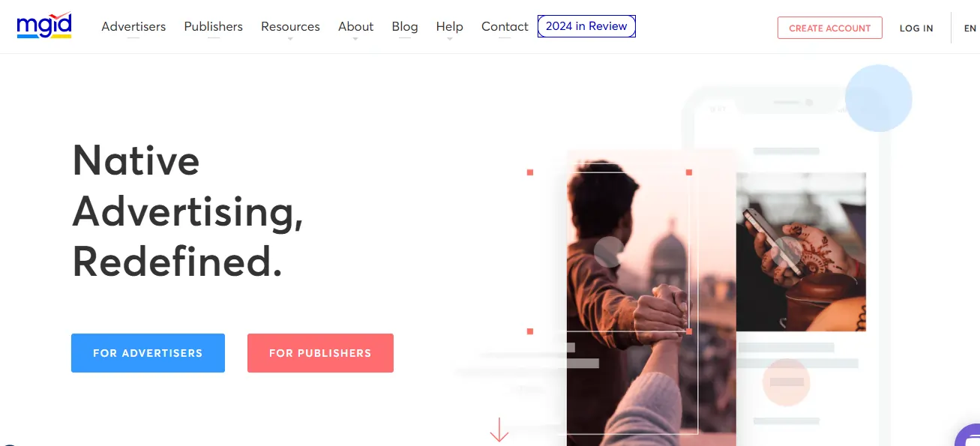Click the mgid logo

[44, 26]
